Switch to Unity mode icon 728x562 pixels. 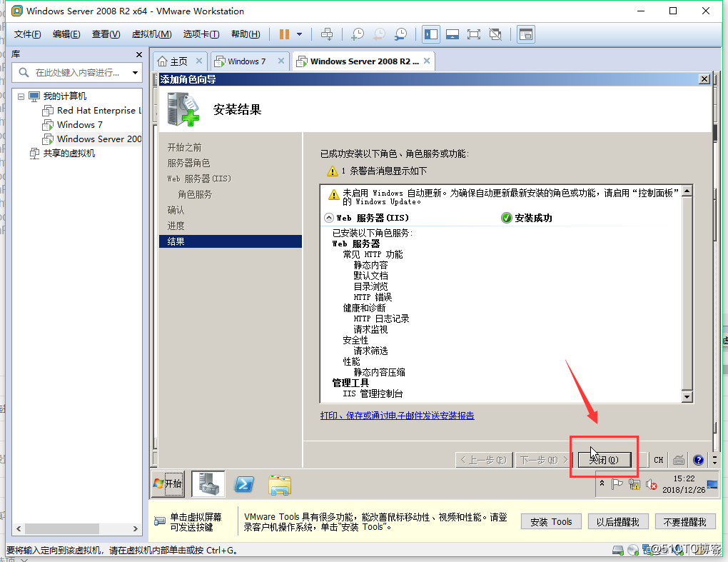(495, 34)
